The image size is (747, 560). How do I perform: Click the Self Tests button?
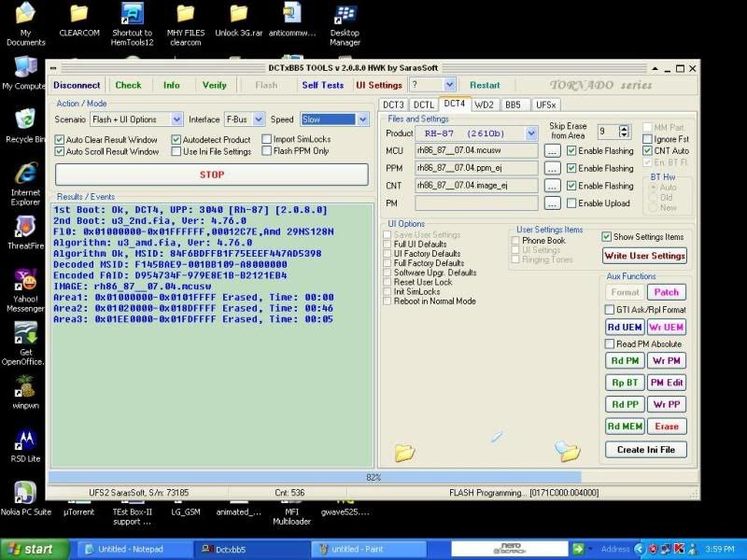point(322,85)
